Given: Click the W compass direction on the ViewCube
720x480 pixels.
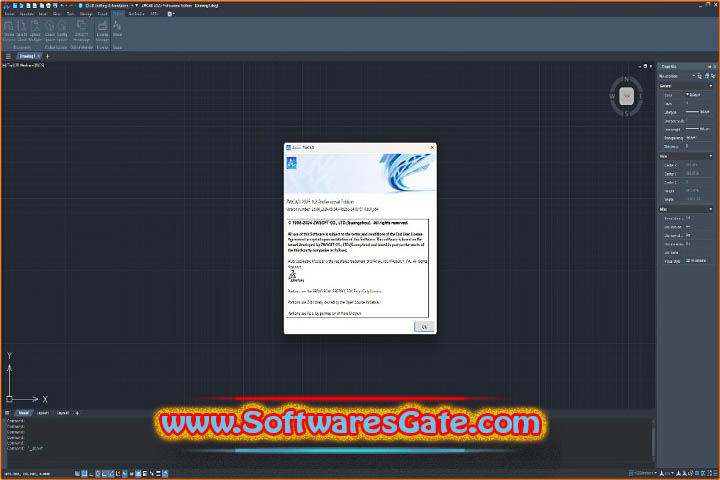Looking at the screenshot, I should click(x=612, y=96).
